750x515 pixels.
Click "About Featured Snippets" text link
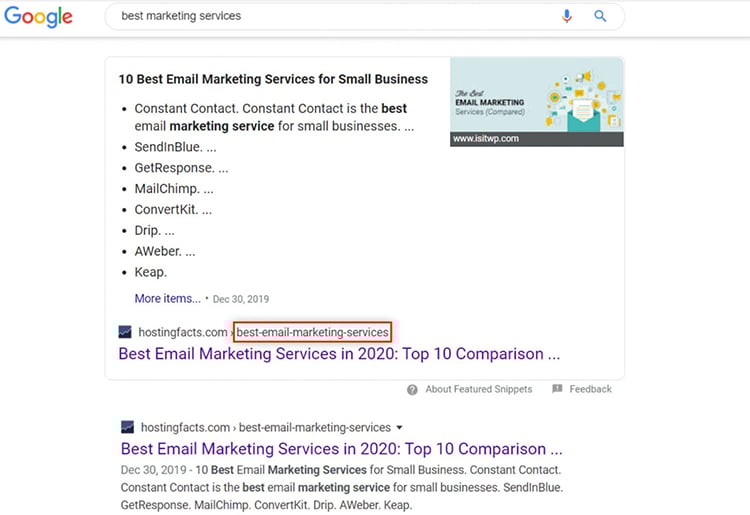[478, 389]
